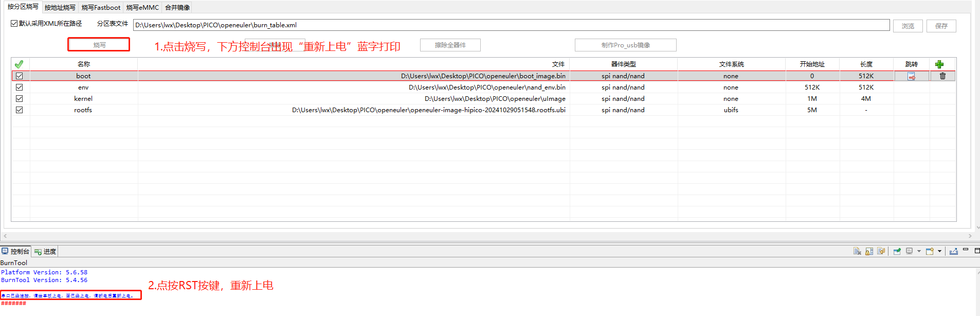The width and height of the screenshot is (980, 316).
Task: Click the 擦除全器件 erase button
Action: (x=450, y=45)
